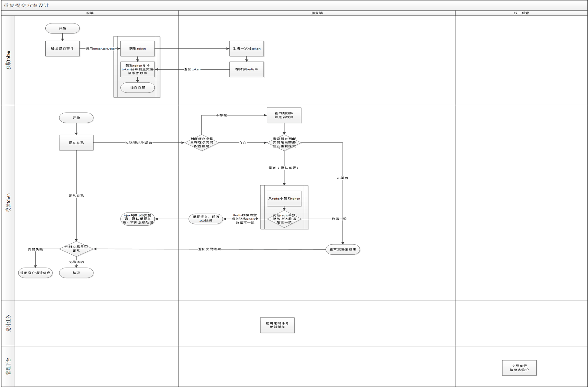This screenshot has width=588, height=387.
Task: Select the 生成一次性token box
Action: (246, 49)
